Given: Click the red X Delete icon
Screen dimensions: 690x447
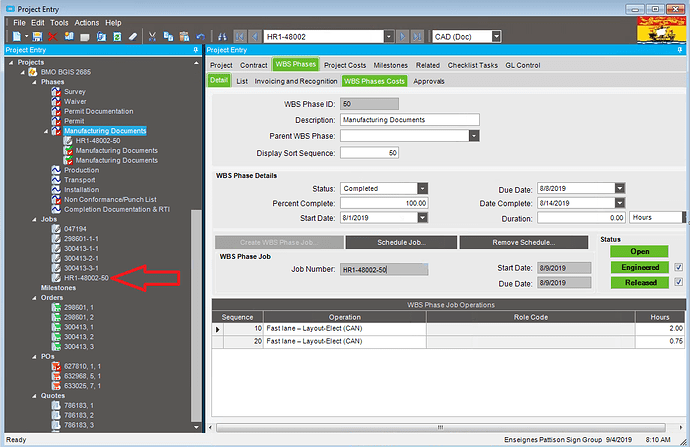Looking at the screenshot, I should tap(53, 37).
